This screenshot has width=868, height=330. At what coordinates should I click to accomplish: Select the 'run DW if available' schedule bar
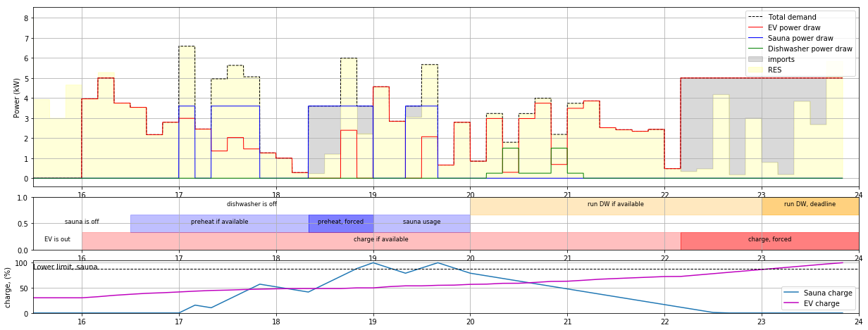(616, 206)
